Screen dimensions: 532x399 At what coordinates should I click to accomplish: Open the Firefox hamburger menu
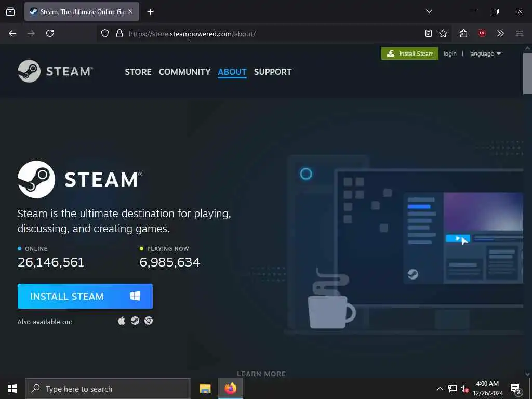520,33
